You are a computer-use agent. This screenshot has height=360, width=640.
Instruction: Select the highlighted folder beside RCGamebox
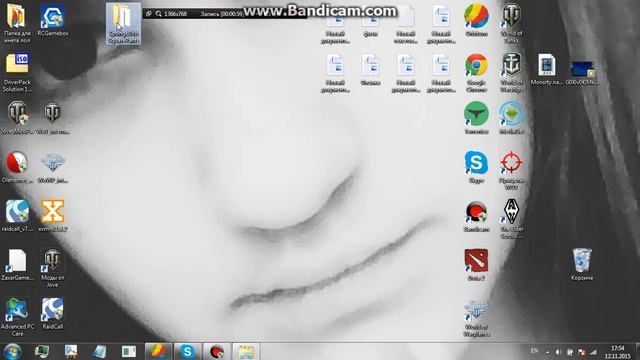(123, 24)
